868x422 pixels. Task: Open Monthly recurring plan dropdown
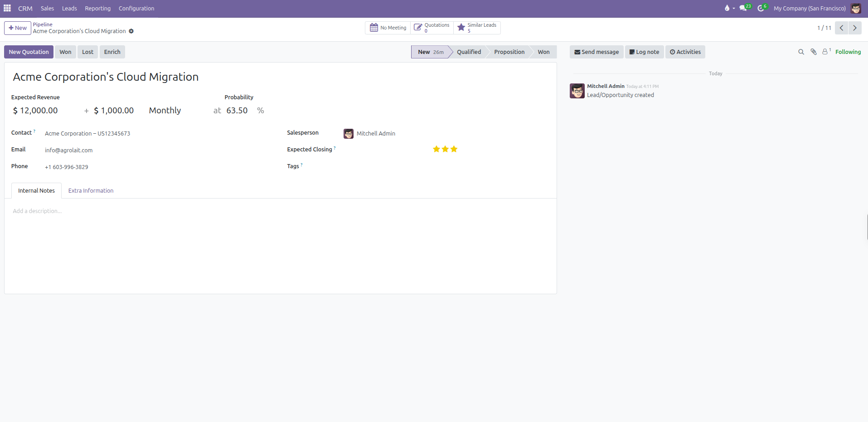point(176,111)
